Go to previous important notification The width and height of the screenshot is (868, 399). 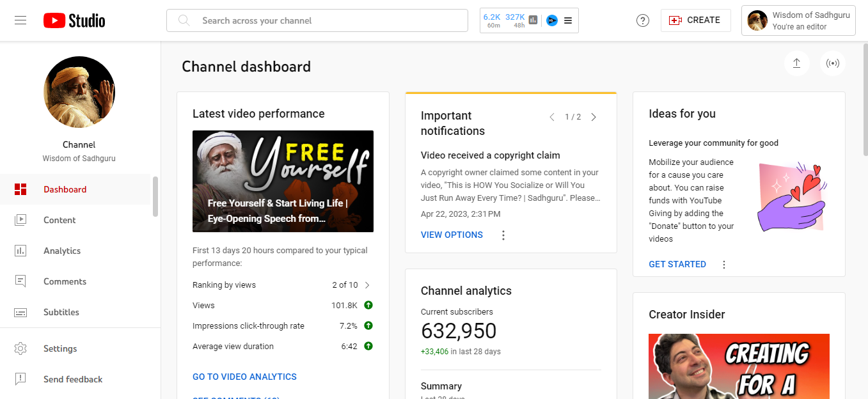tap(552, 117)
